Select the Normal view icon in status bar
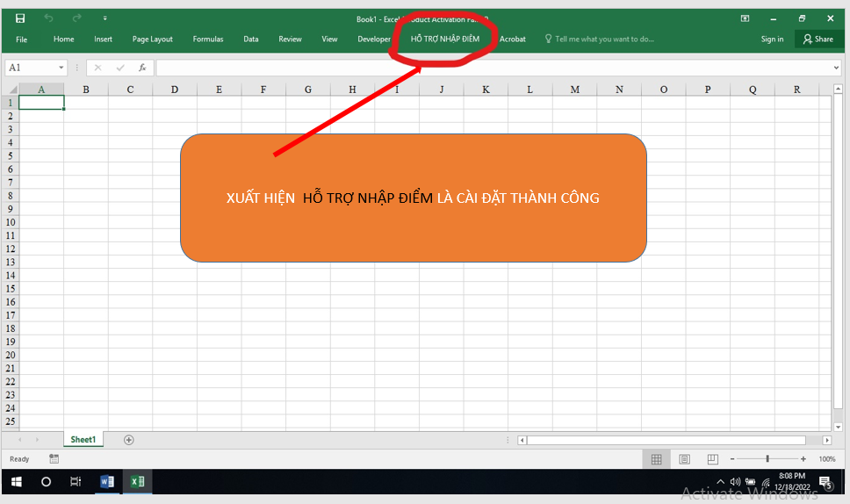Screen dimensions: 850x504 [x=656, y=459]
